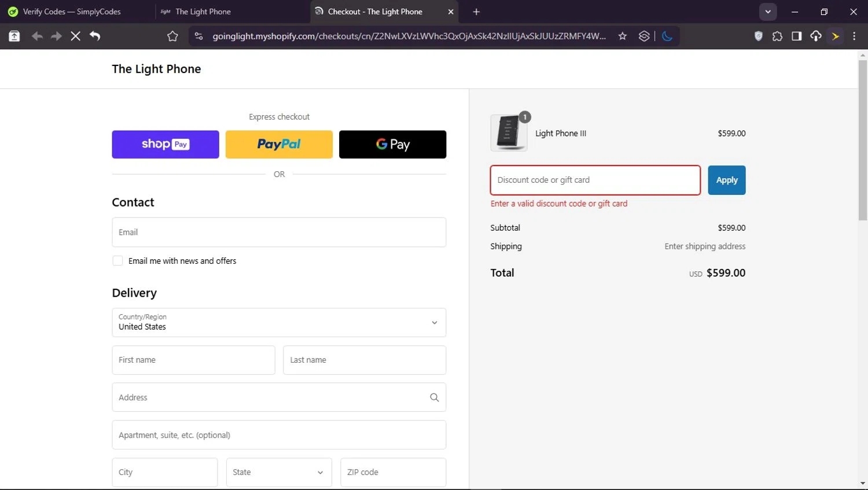Open The Light Phone store heading link
The height and width of the screenshot is (490, 868).
coord(156,69)
